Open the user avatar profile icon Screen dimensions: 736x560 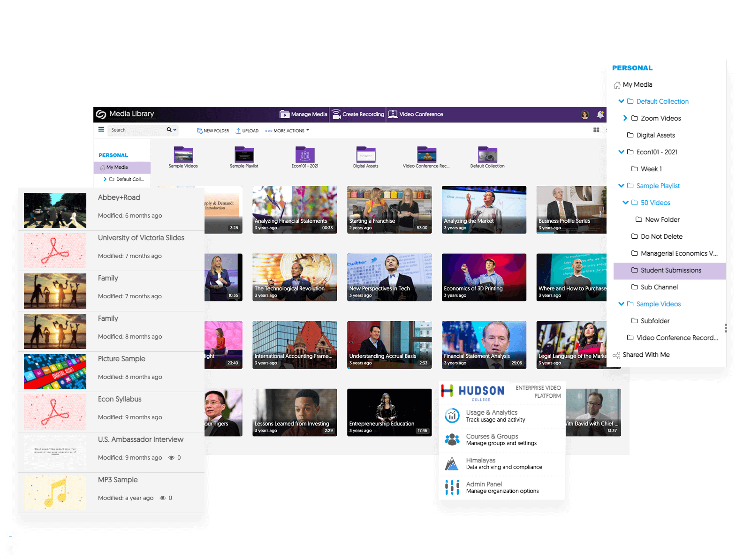584,114
